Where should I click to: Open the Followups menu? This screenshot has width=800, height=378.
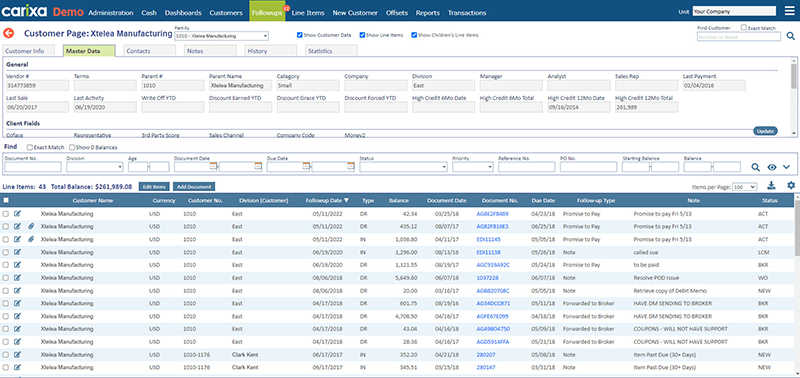pyautogui.click(x=267, y=13)
